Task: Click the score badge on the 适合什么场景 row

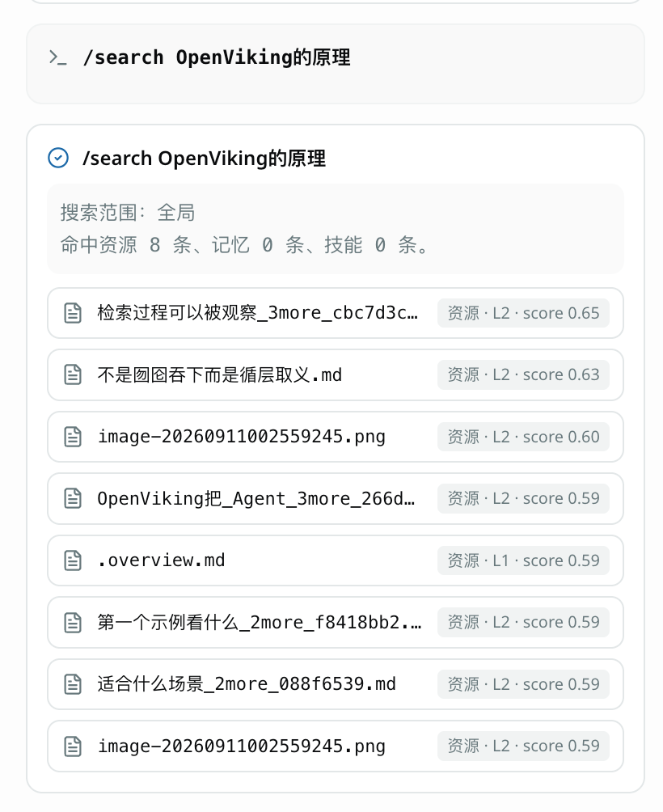Action: 523,684
